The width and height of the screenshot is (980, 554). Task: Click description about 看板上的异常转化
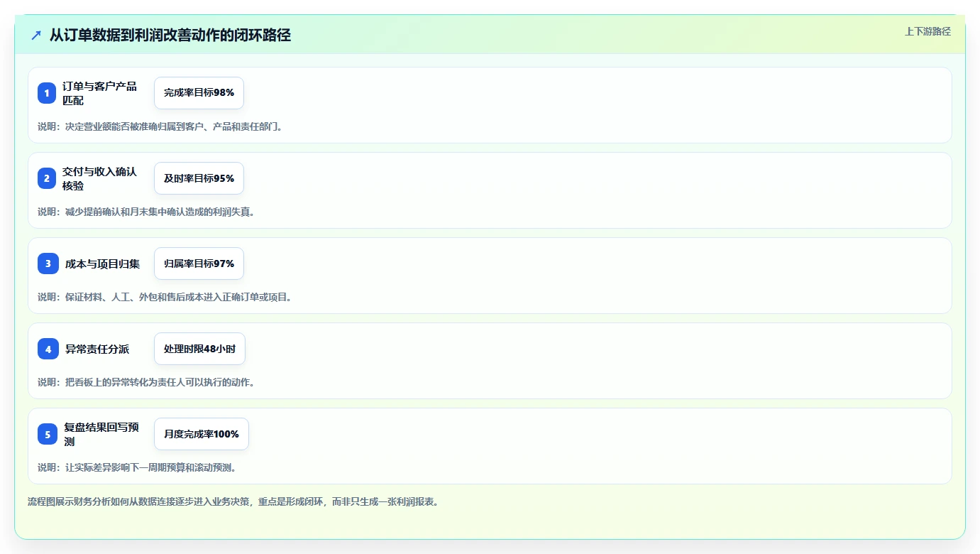[146, 382]
